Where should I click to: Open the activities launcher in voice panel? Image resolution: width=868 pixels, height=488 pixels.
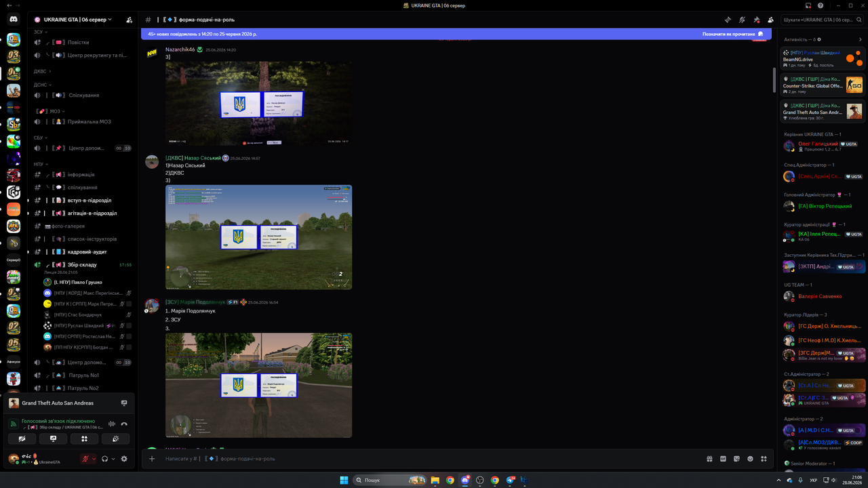(x=84, y=439)
